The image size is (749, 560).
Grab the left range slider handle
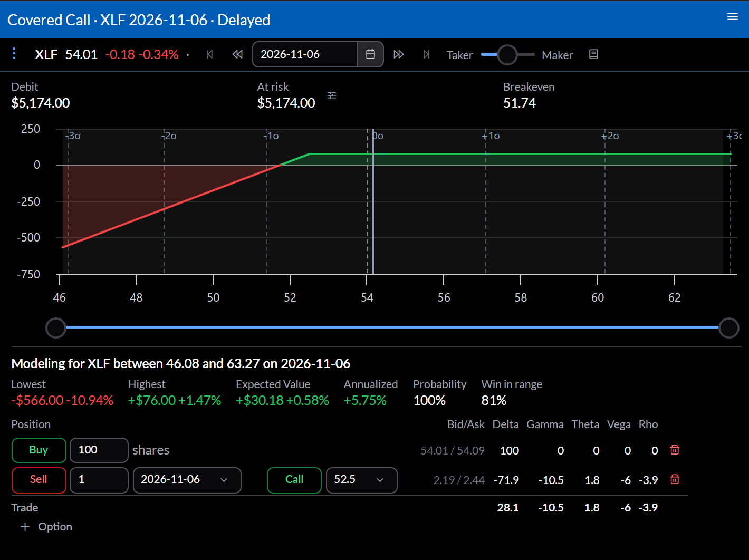[x=56, y=328]
